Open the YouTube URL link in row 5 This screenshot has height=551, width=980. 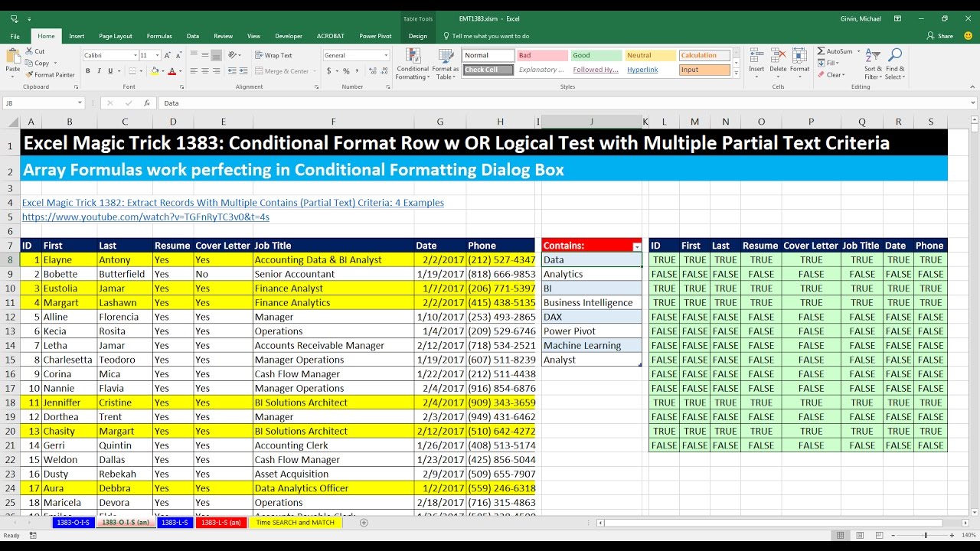coord(145,217)
